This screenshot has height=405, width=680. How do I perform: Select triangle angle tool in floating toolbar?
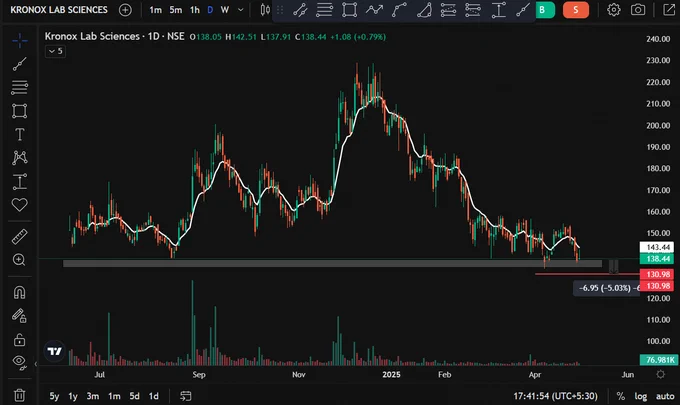click(424, 10)
